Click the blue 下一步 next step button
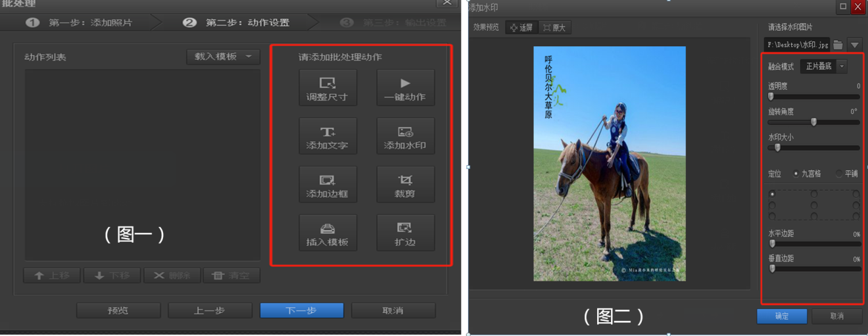The image size is (868, 336). pos(301,310)
